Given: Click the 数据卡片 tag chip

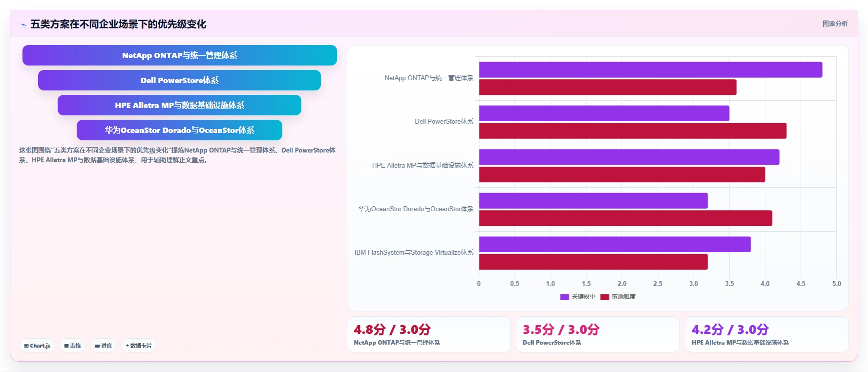Looking at the screenshot, I should click(x=139, y=346).
